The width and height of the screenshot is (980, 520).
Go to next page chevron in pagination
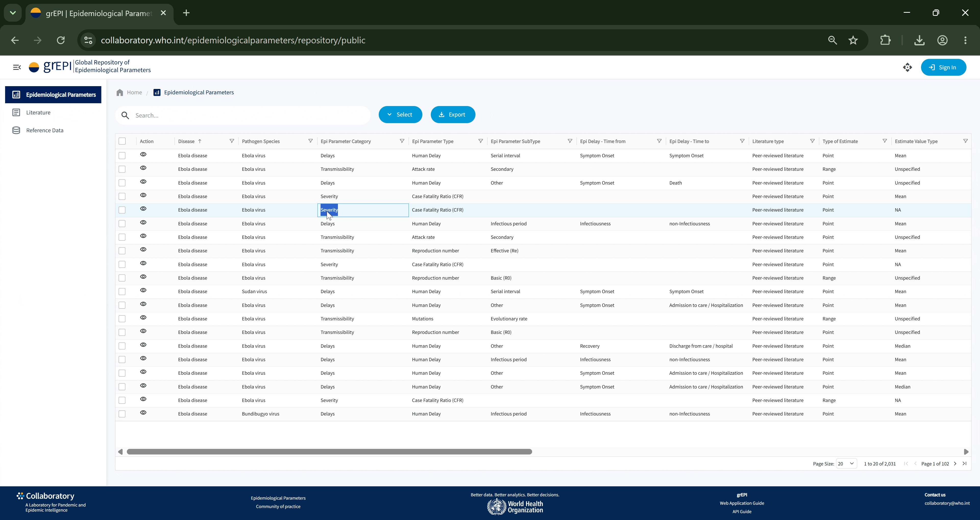(x=955, y=463)
